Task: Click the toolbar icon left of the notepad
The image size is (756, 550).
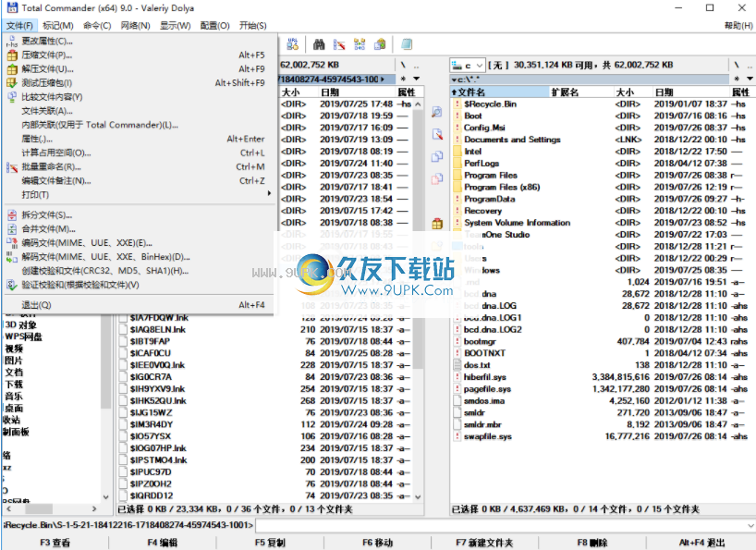Action: tap(380, 44)
